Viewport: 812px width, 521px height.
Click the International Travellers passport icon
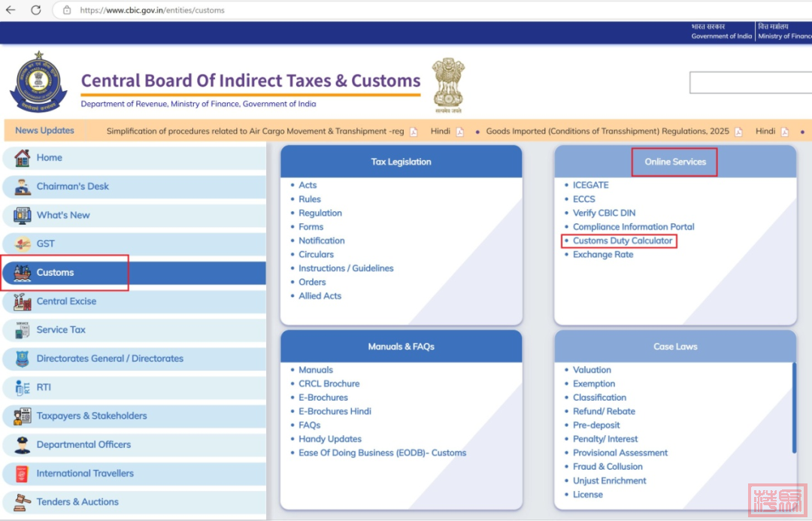coord(22,474)
